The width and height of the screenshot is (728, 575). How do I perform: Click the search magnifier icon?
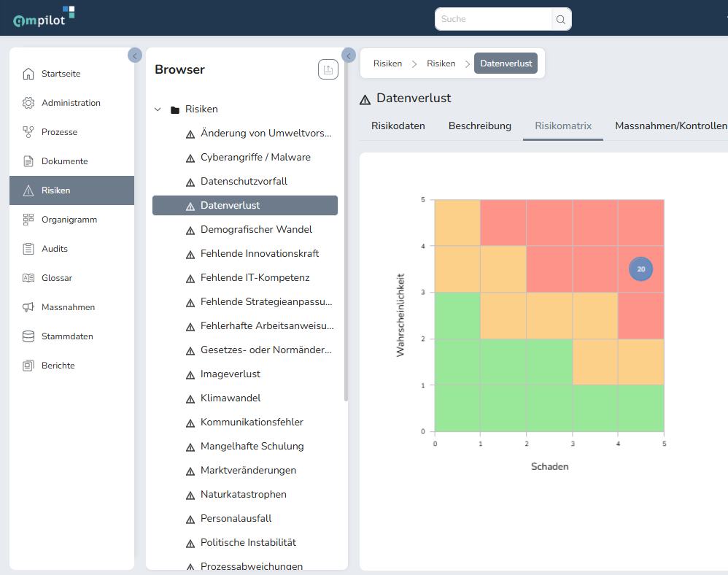click(560, 20)
